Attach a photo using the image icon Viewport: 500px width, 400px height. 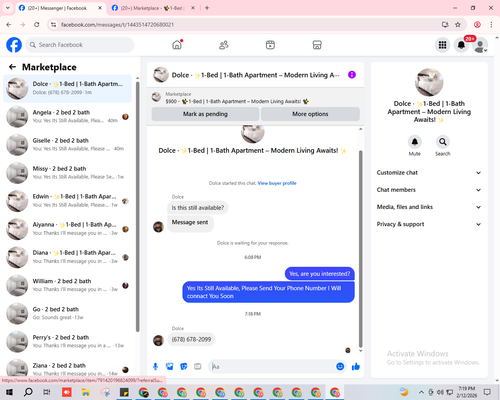coord(170,367)
